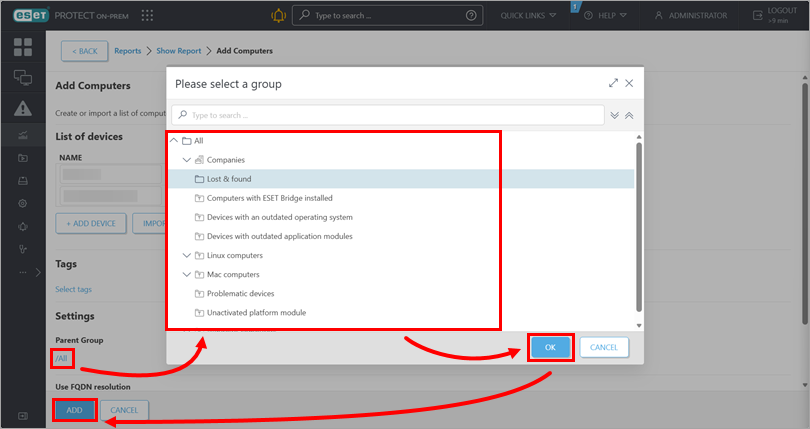This screenshot has height=429, width=810.
Task: Open the Computers monitor icon in the sidebar
Action: point(23,77)
